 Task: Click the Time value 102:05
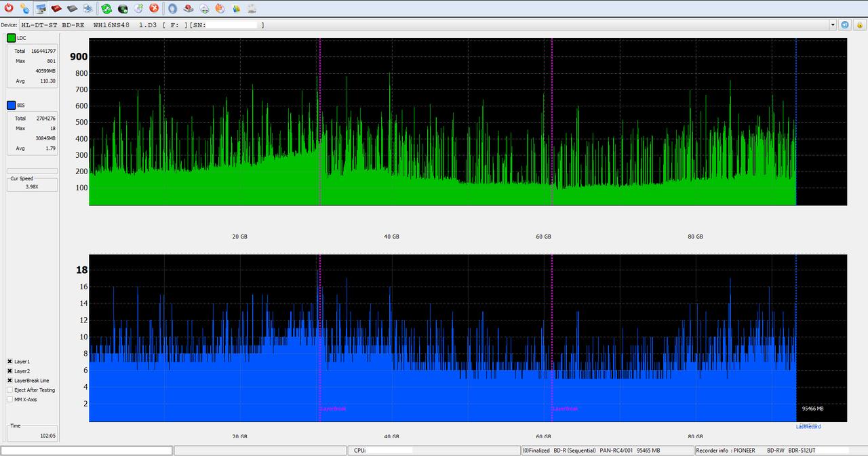pyautogui.click(x=47, y=436)
